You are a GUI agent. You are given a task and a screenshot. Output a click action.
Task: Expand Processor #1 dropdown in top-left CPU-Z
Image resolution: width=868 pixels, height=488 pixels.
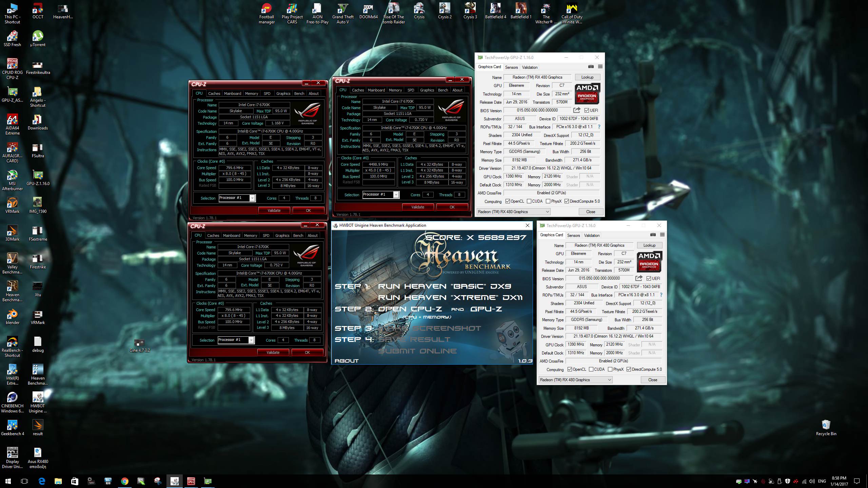click(252, 198)
